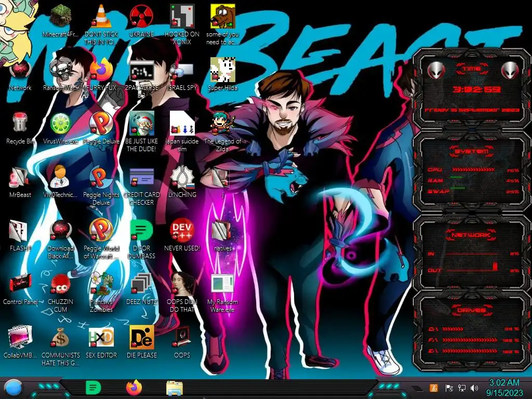Open the stacked windows DEEZ NUTZ icon
The height and width of the screenshot is (399, 532).
click(x=141, y=284)
